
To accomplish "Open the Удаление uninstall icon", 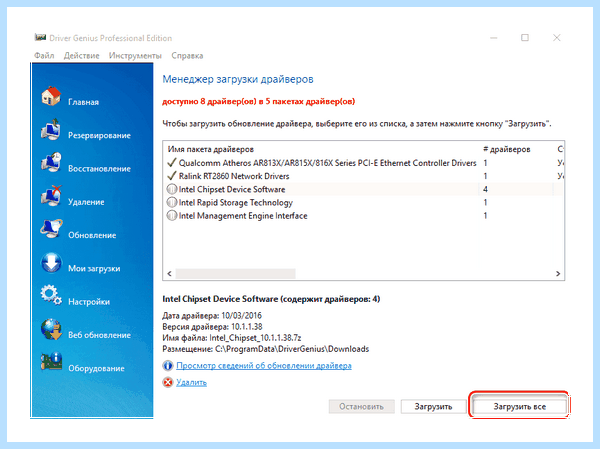I will (x=51, y=196).
